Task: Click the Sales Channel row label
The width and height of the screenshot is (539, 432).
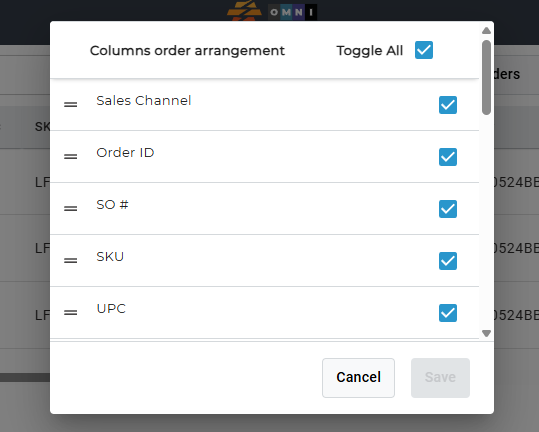Action: [x=144, y=101]
